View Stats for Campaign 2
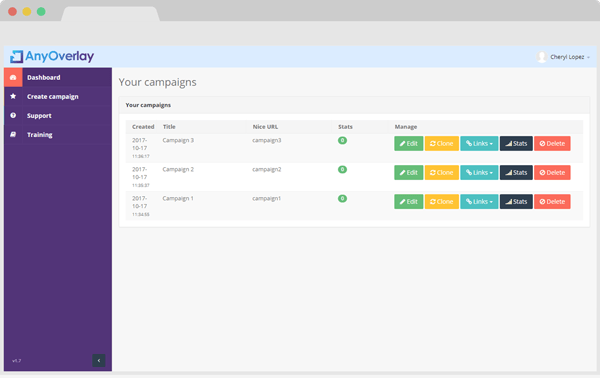The image size is (600, 378). point(516,173)
